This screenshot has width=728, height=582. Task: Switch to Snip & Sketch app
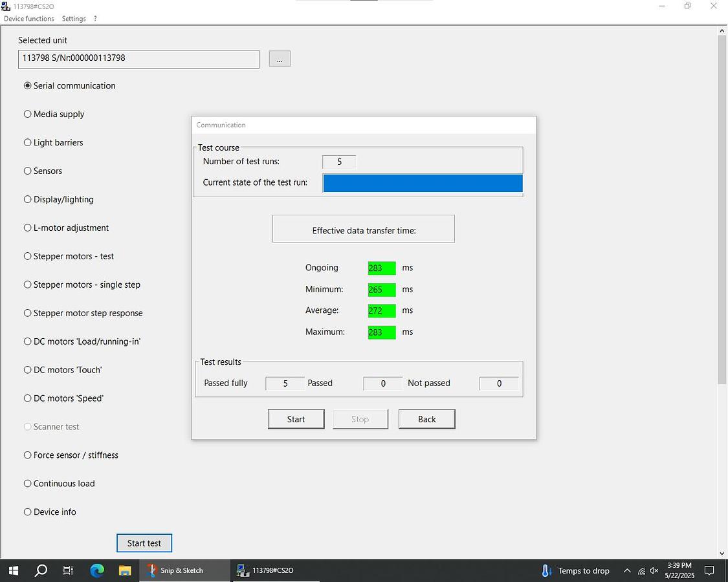pyautogui.click(x=175, y=570)
